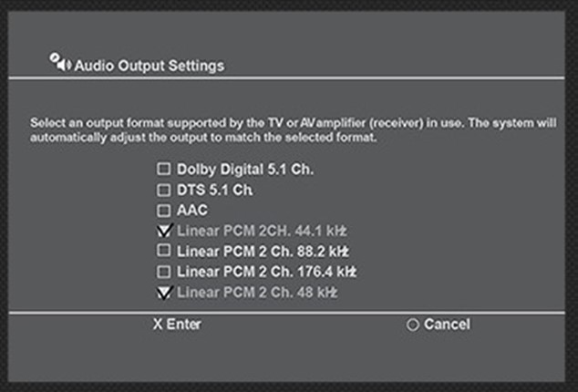The height and width of the screenshot is (392, 578).
Task: Toggle the Linear PCM 48 kHz checkbox
Action: (x=164, y=292)
